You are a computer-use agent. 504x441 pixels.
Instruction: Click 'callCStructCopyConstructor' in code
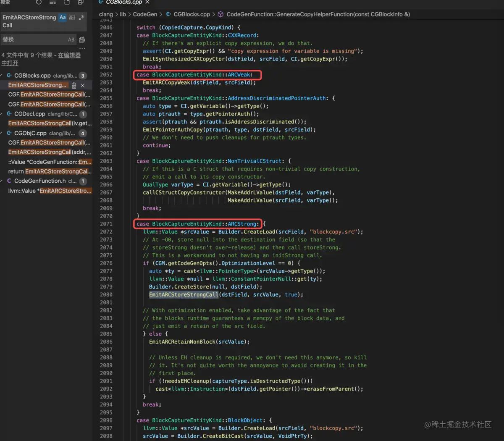coord(184,192)
